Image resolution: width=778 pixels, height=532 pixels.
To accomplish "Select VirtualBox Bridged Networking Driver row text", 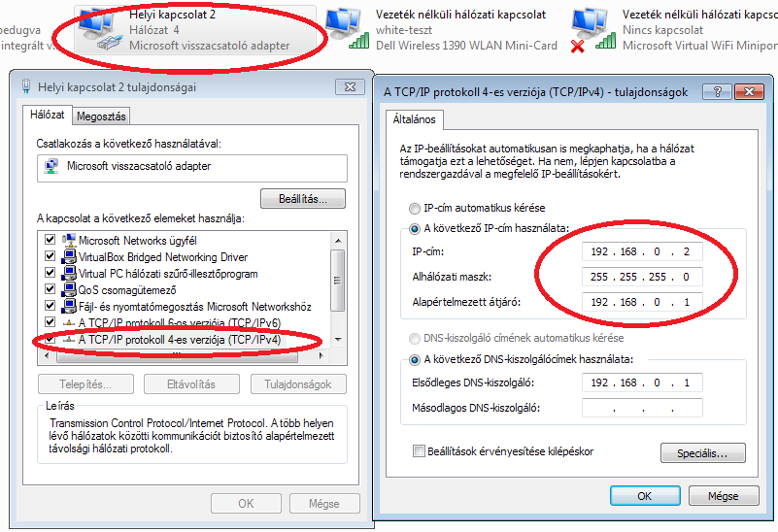I will 163,257.
